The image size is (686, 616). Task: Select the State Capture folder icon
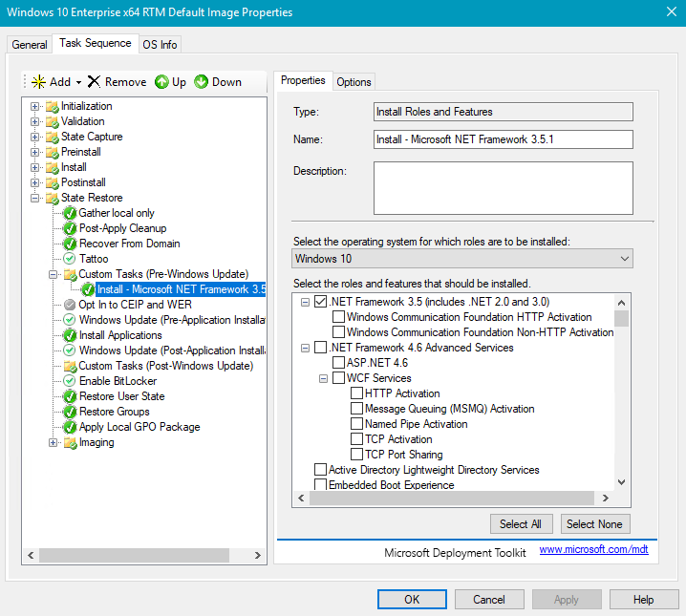tap(52, 137)
